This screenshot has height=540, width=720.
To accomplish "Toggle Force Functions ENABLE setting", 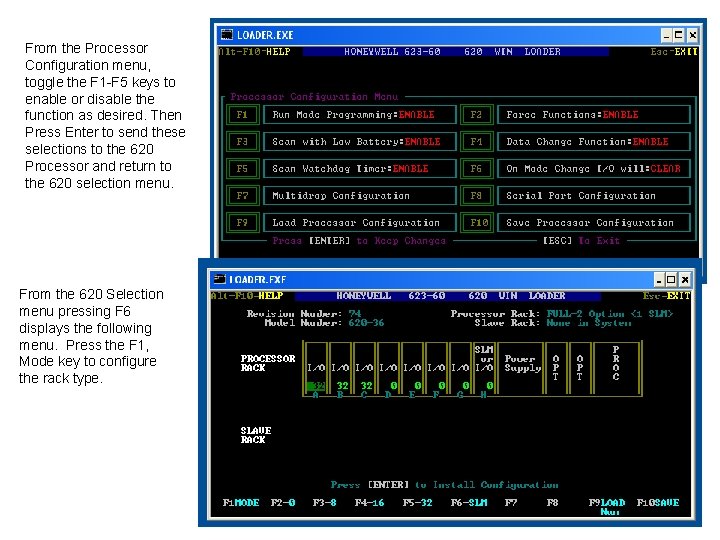I will (x=594, y=114).
